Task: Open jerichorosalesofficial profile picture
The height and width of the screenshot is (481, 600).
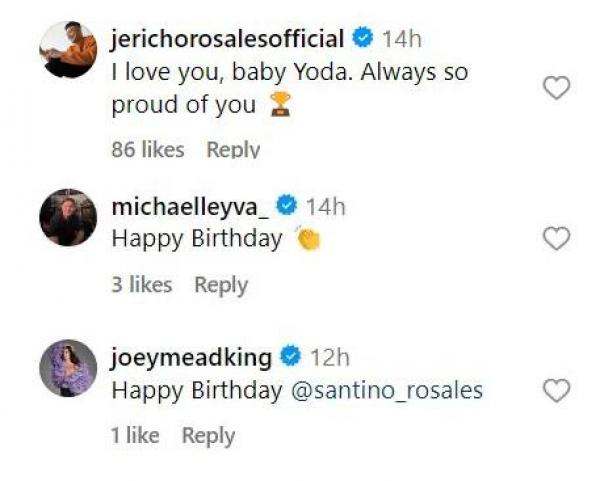Action: pos(68,49)
